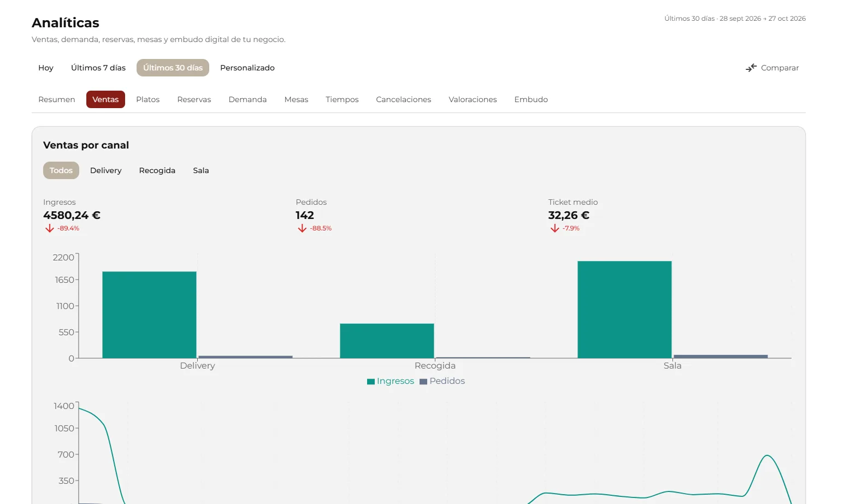
Task: Filter sales by Recogida channel
Action: pos(157,170)
